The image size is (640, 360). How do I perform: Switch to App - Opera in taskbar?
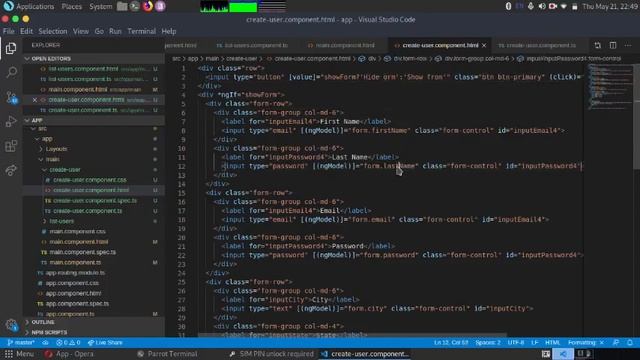click(x=69, y=354)
